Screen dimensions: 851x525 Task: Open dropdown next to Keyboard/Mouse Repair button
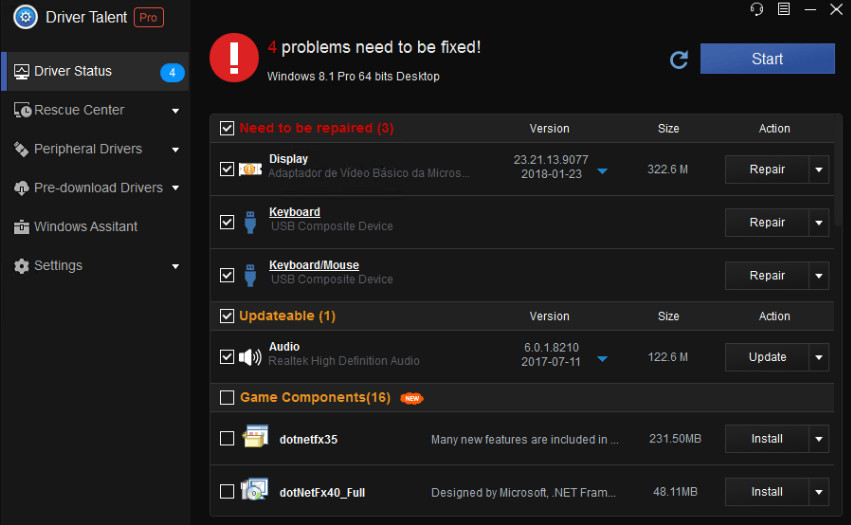(x=819, y=276)
